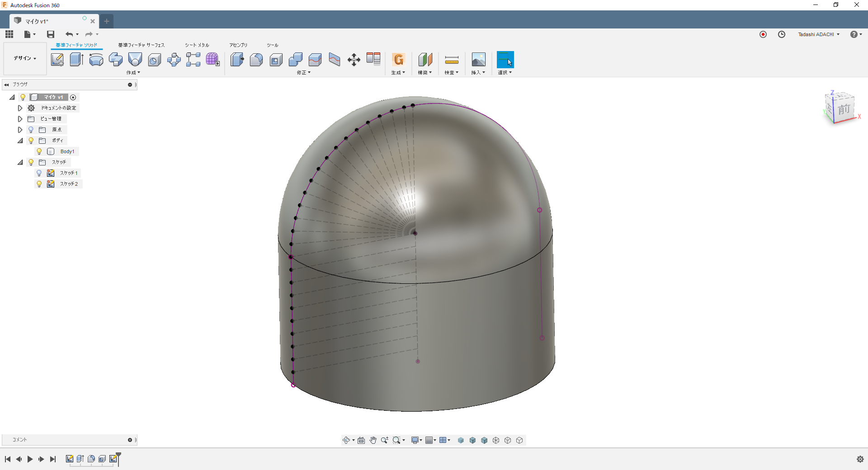868x470 pixels.
Task: Choose the Revolve tool
Action: (96, 60)
